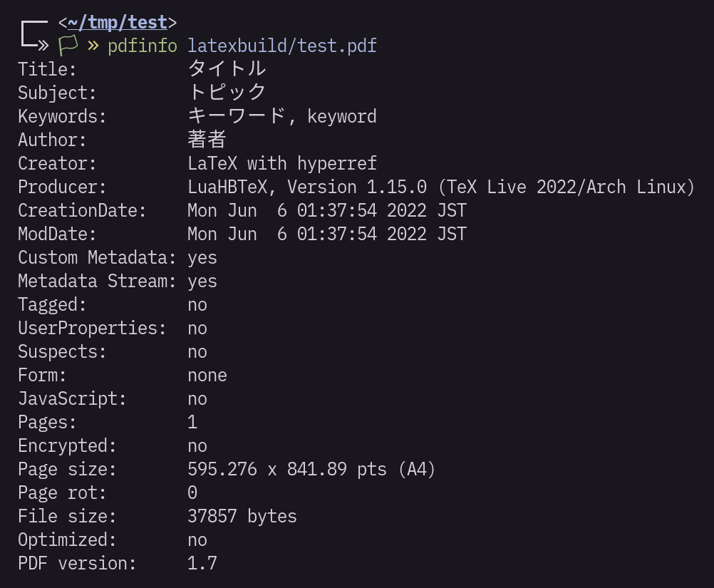This screenshot has height=588, width=714.
Task: Click the File size 37857 bytes value
Action: [242, 517]
